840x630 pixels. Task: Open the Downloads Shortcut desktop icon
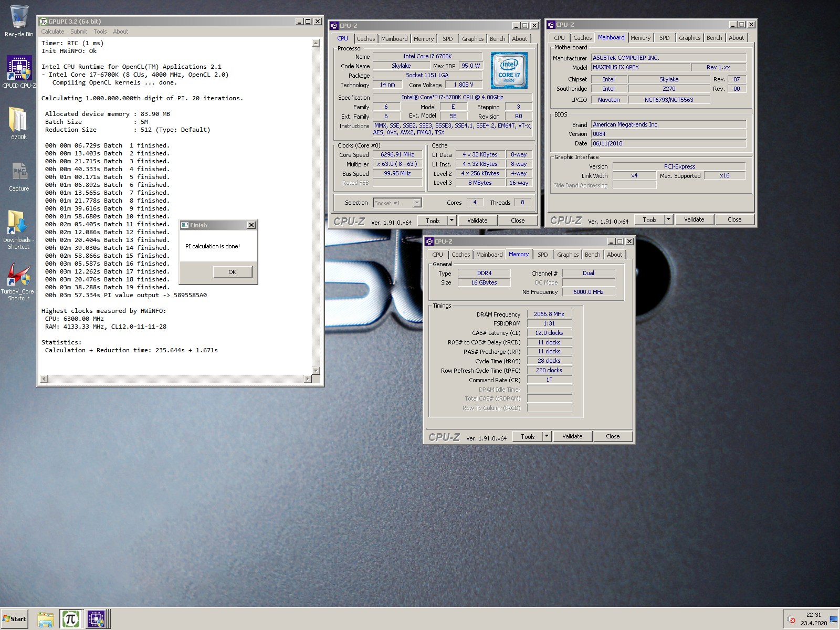tap(18, 229)
